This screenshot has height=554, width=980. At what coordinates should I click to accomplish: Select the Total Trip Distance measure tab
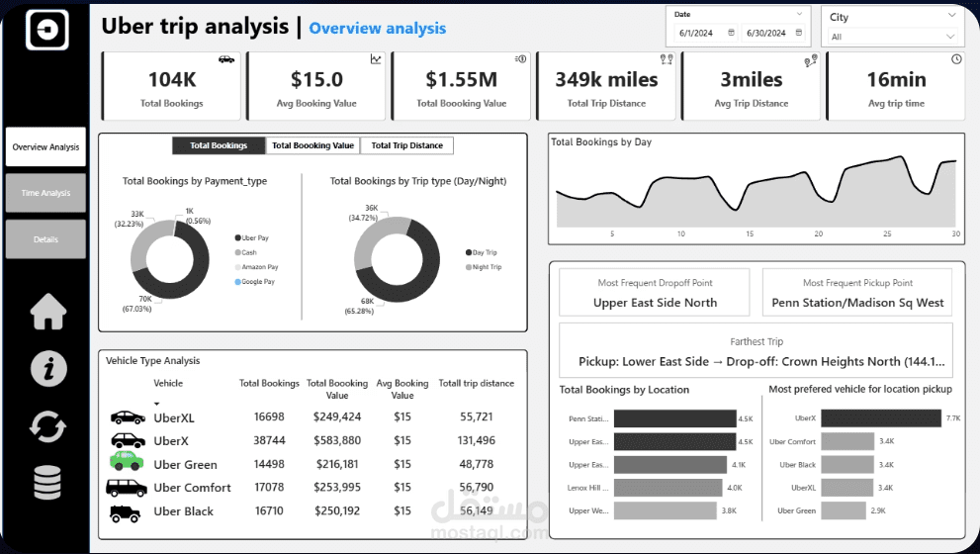[407, 145]
